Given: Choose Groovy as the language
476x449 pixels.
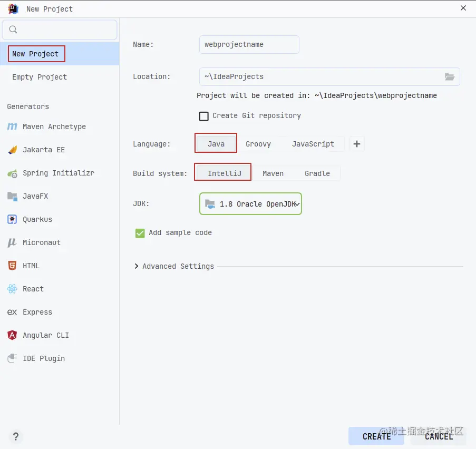Looking at the screenshot, I should pos(258,144).
